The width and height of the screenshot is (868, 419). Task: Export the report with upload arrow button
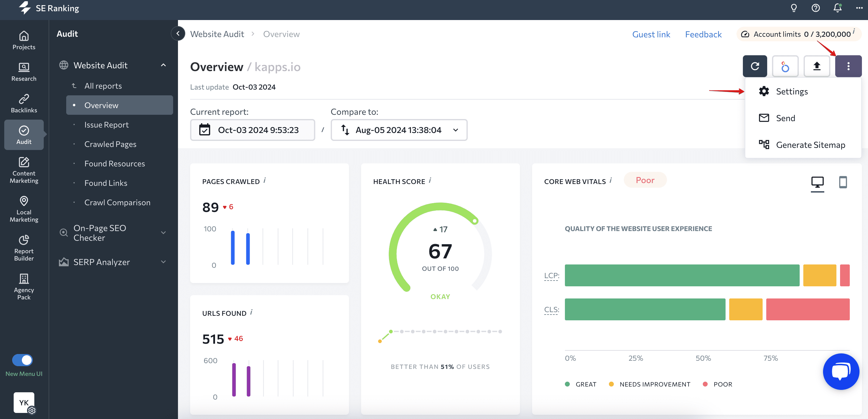pos(816,66)
